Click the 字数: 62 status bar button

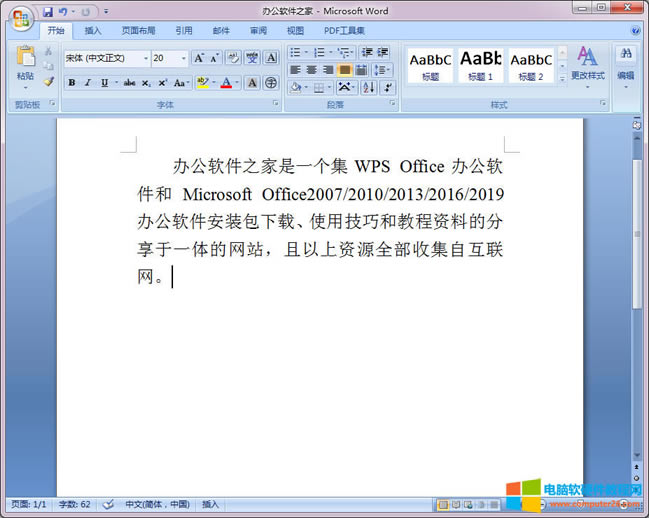[74, 505]
